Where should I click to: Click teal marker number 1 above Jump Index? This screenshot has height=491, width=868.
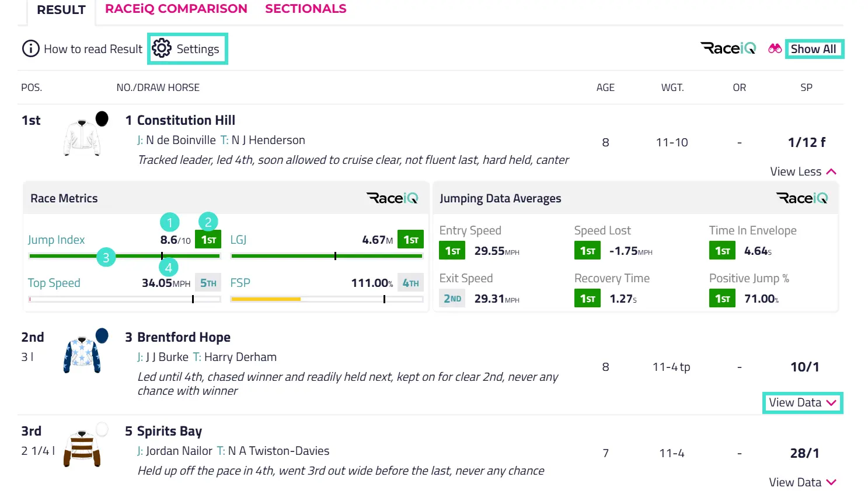(x=170, y=222)
